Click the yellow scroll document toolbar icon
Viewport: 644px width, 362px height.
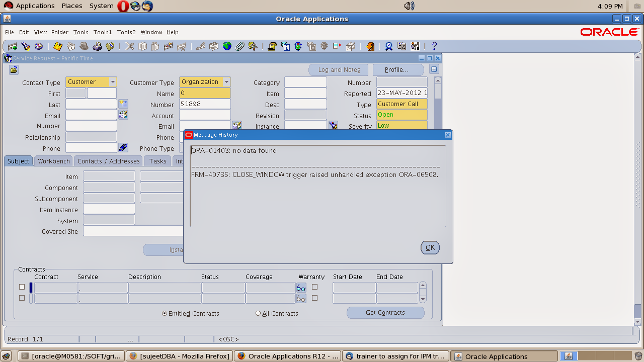click(x=272, y=46)
